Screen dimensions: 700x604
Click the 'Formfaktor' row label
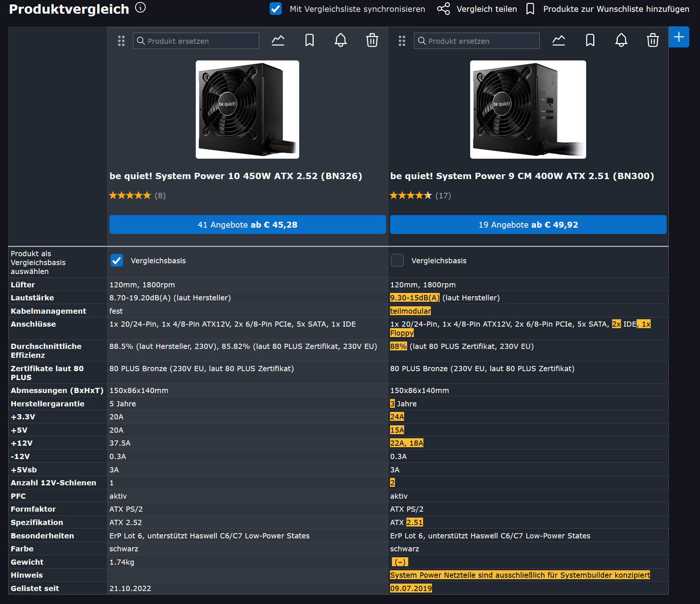click(x=33, y=509)
